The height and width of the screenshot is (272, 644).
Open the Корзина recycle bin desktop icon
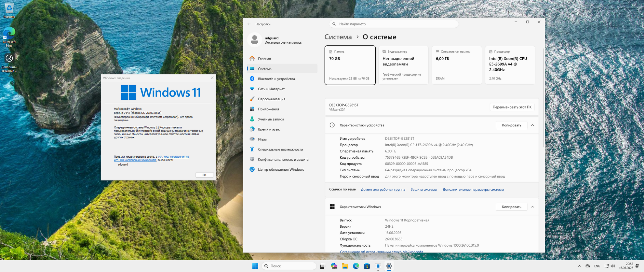[9, 10]
